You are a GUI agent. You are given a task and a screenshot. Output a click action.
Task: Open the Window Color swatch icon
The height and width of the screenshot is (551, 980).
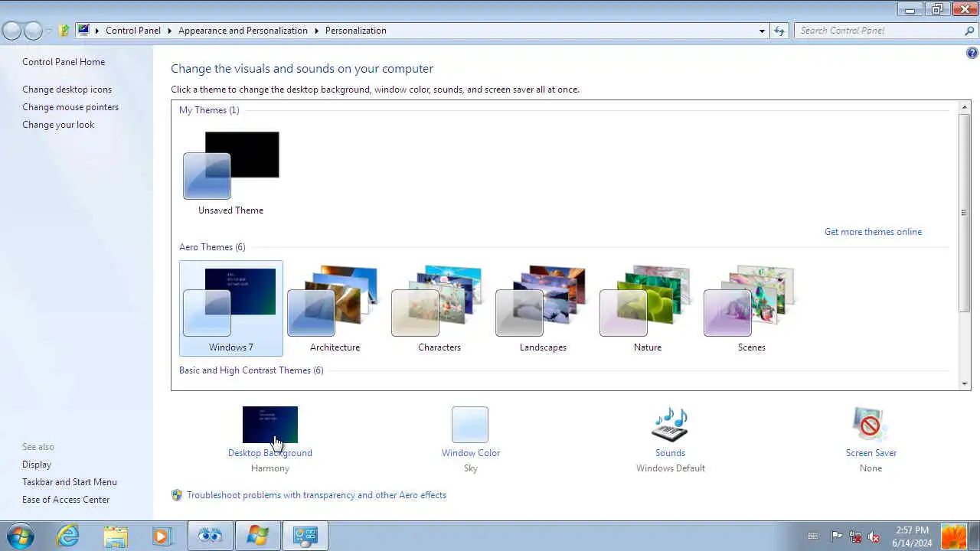click(470, 425)
